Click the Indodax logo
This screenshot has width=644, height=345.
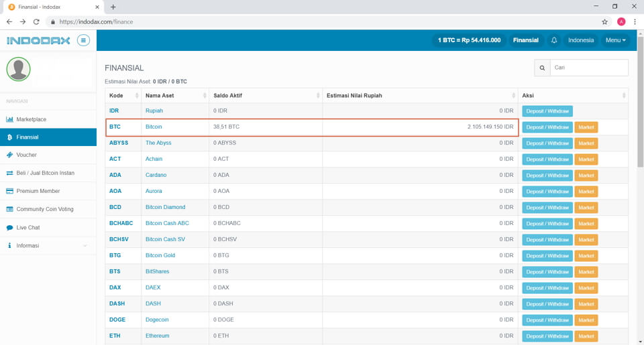coord(38,40)
